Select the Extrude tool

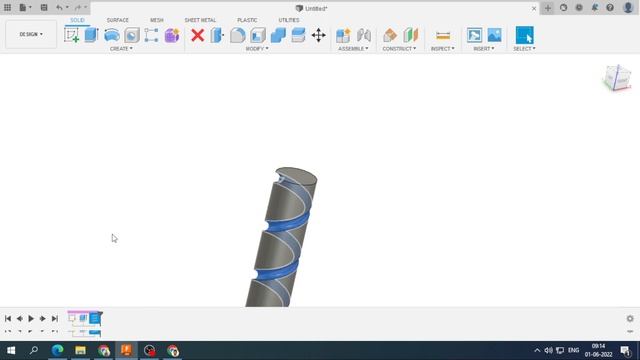point(91,35)
